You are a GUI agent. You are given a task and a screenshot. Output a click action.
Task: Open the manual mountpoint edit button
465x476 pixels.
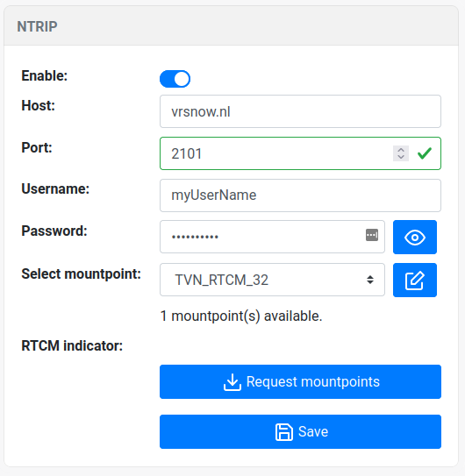[x=415, y=281]
